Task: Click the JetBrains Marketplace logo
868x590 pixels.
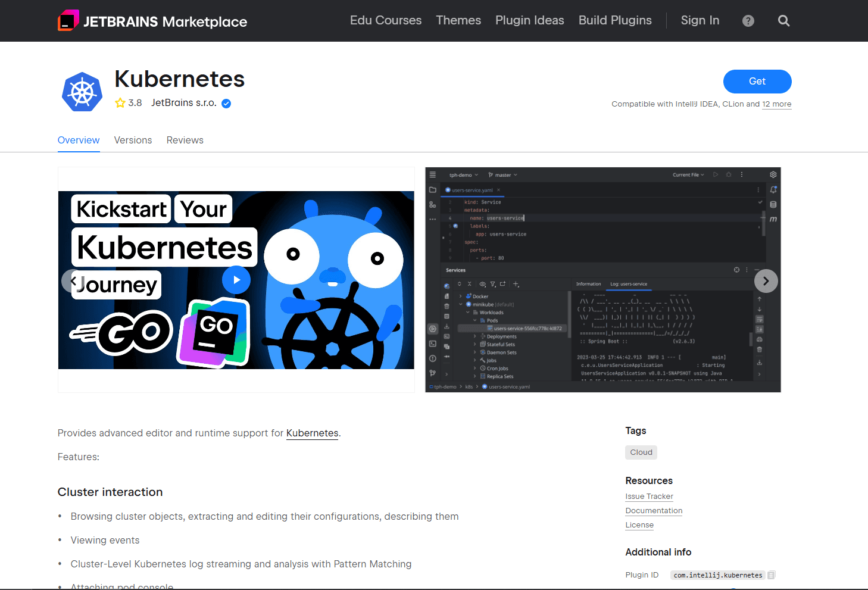Action: [152, 21]
